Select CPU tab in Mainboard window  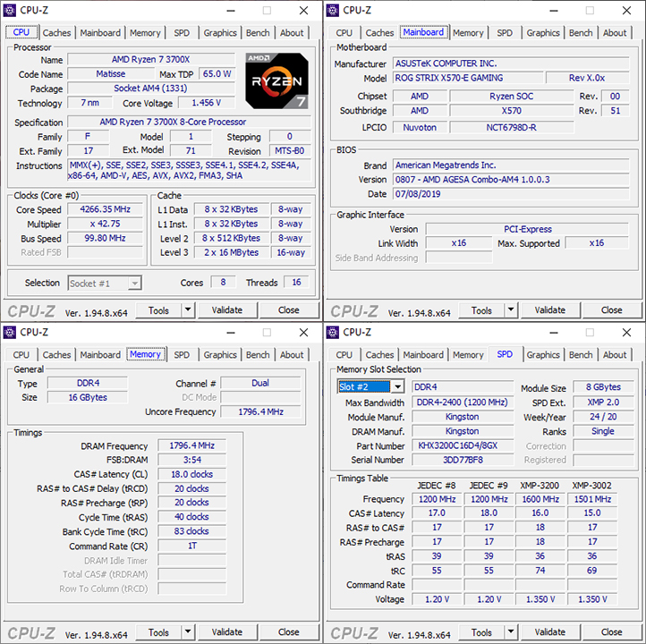(344, 32)
